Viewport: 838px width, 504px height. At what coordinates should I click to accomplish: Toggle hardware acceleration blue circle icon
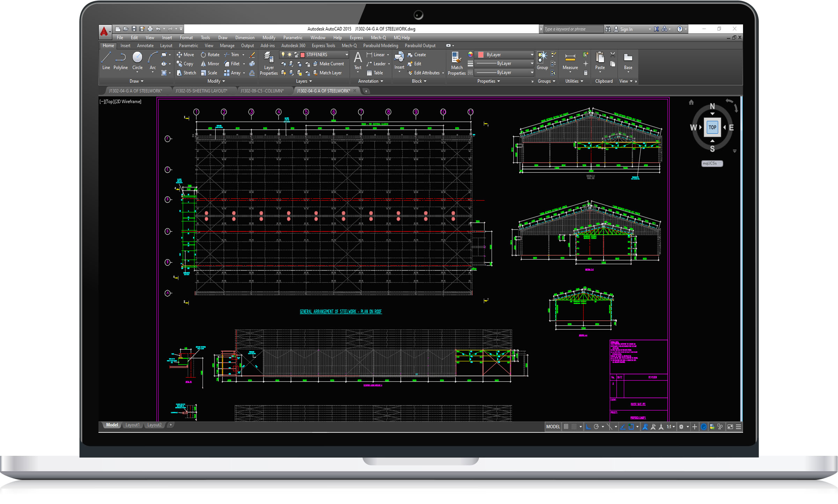704,427
